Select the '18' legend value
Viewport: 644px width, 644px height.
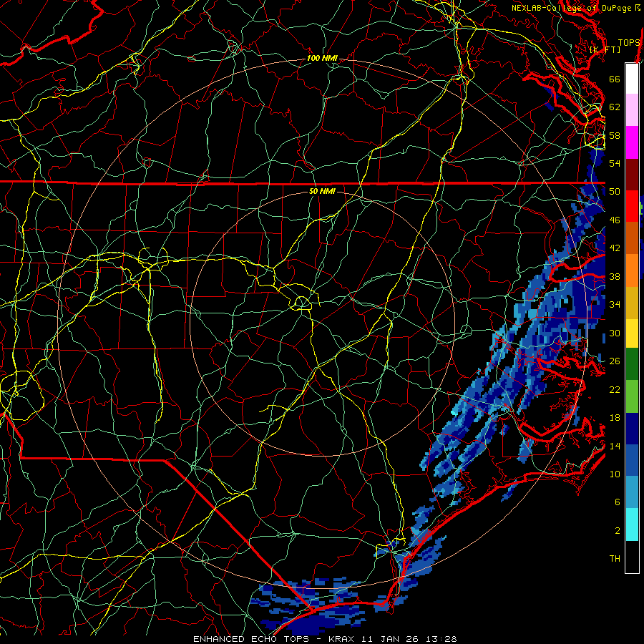click(x=615, y=418)
